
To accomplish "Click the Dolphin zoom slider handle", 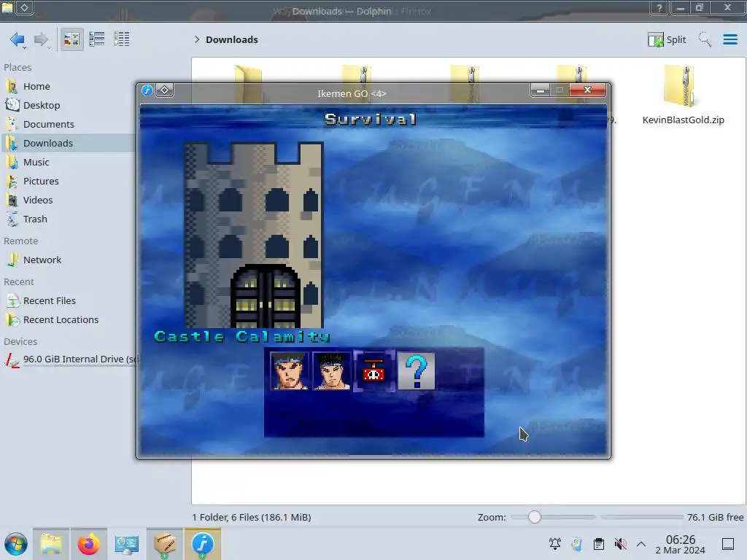I will coord(535,517).
